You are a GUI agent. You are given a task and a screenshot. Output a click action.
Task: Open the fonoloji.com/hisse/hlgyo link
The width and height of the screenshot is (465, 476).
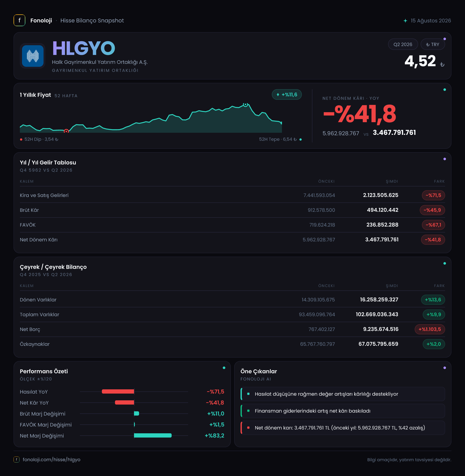[52, 459]
